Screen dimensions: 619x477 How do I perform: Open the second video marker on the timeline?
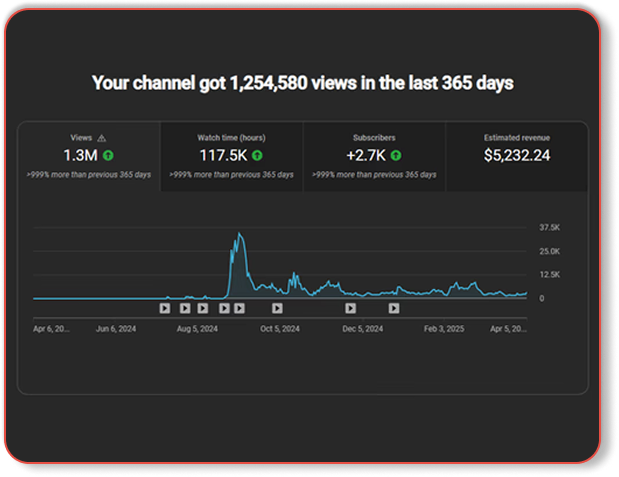pos(185,308)
